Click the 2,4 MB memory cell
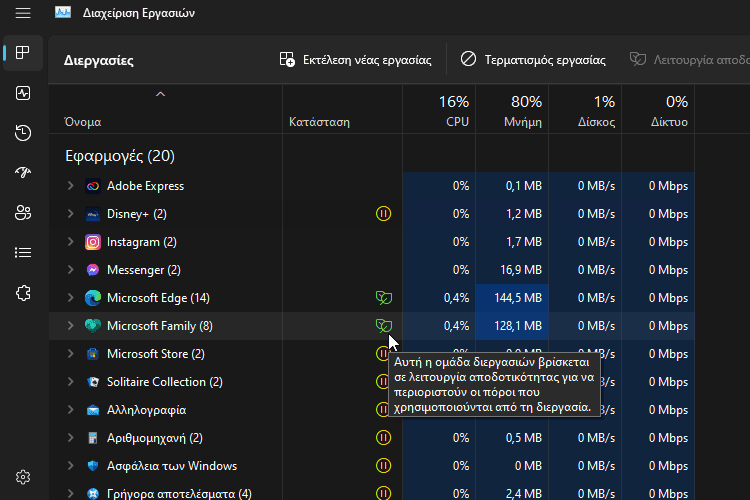The width and height of the screenshot is (750, 500). (x=512, y=493)
